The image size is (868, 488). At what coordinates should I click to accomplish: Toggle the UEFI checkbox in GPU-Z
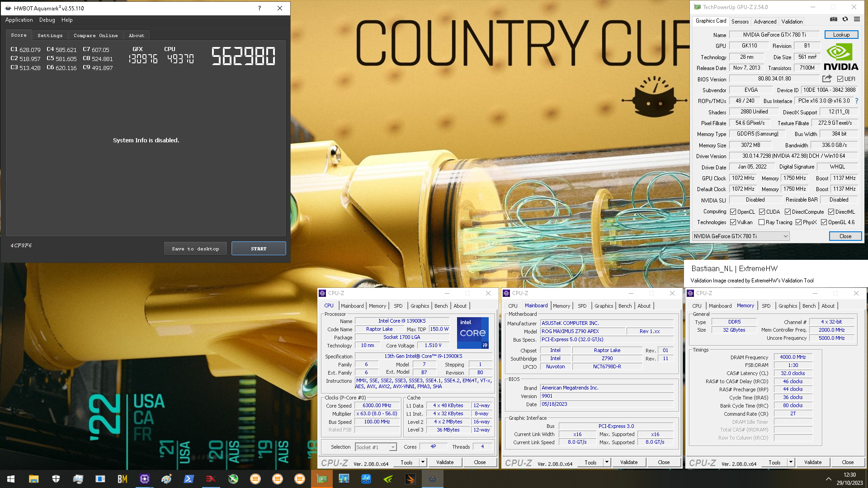(x=840, y=79)
